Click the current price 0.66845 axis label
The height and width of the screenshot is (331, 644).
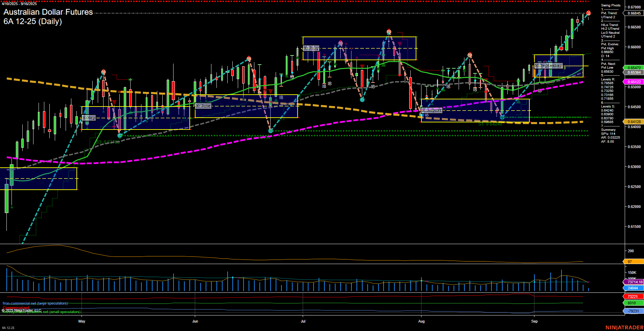(x=634, y=14)
